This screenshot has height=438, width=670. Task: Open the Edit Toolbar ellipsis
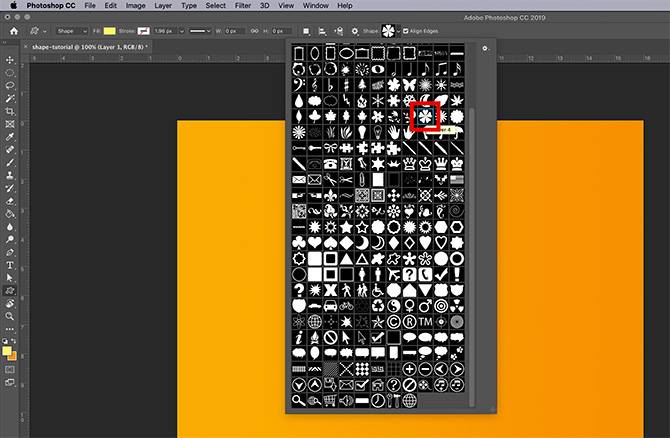9,329
